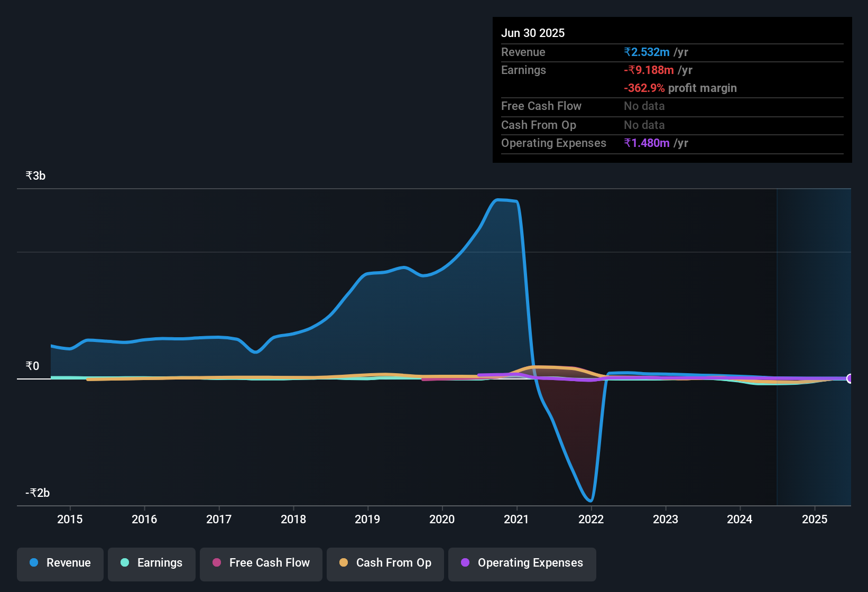Screen dimensions: 868x592
Task: Click the pink Free Cash Flow dot
Action: 217,562
